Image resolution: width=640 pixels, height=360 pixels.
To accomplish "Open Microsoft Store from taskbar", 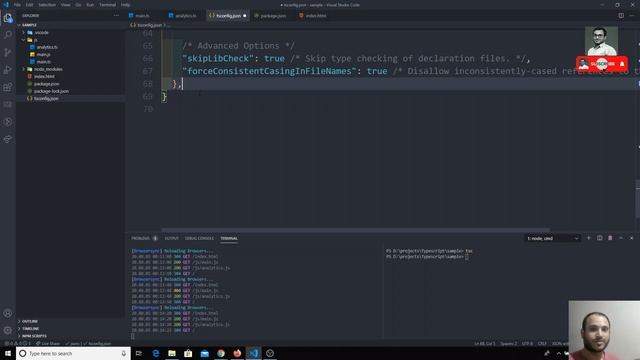I will [x=188, y=353].
